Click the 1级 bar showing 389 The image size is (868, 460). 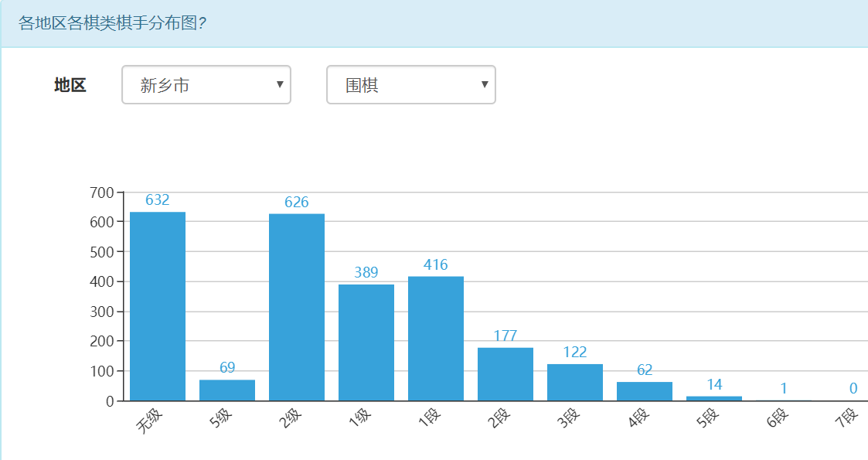(x=366, y=342)
